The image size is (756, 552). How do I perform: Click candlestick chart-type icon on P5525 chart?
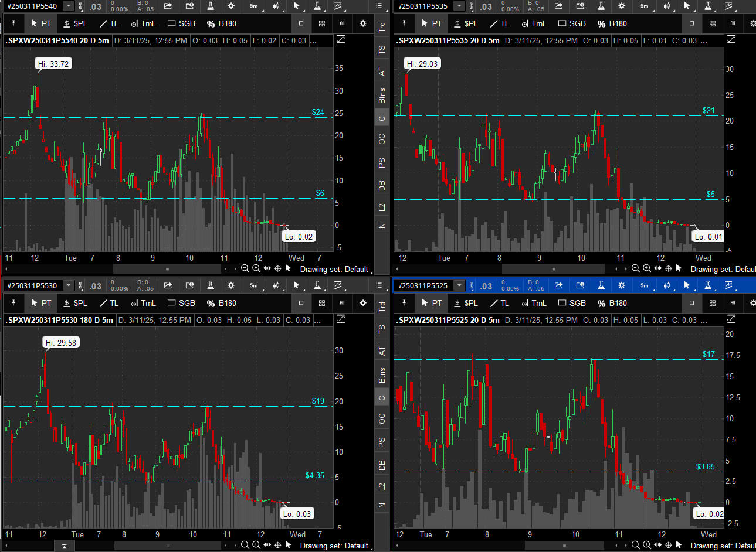(x=667, y=286)
